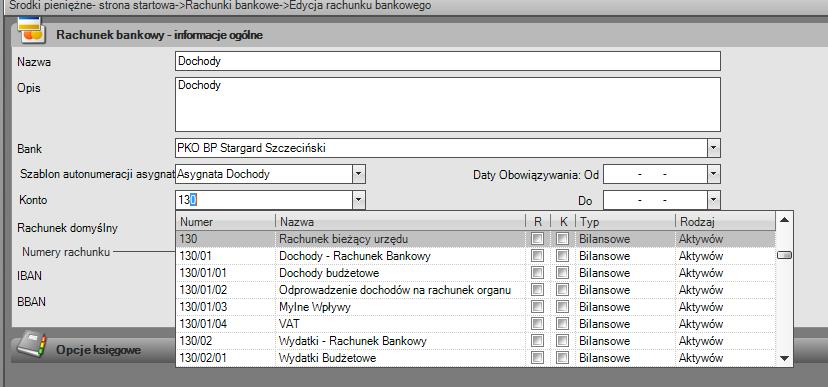
Task: Click the Od date input field
Action: point(655,174)
